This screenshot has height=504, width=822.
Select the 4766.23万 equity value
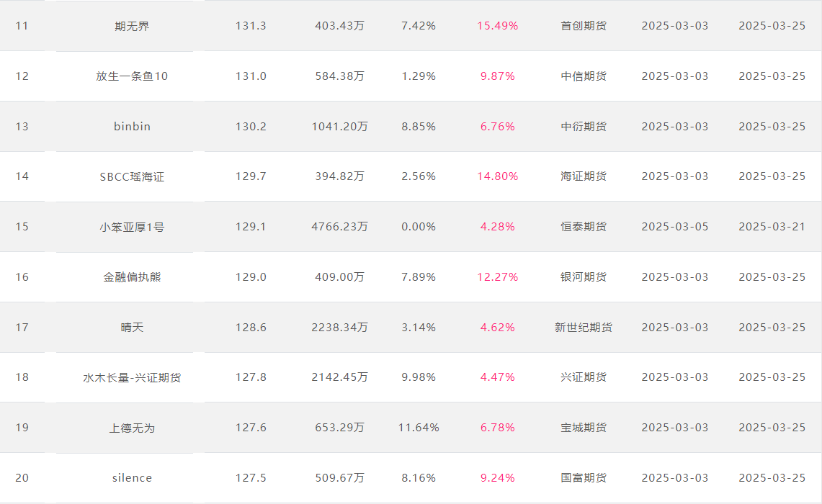pos(340,227)
